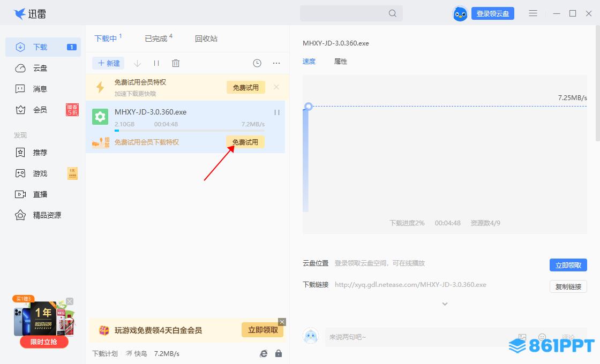Switch to the 属性 properties tab
This screenshot has height=364, width=600.
(x=341, y=61)
